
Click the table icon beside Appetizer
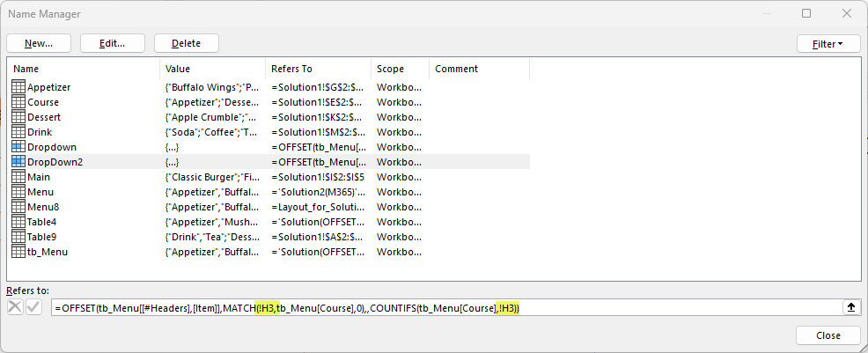[x=18, y=87]
